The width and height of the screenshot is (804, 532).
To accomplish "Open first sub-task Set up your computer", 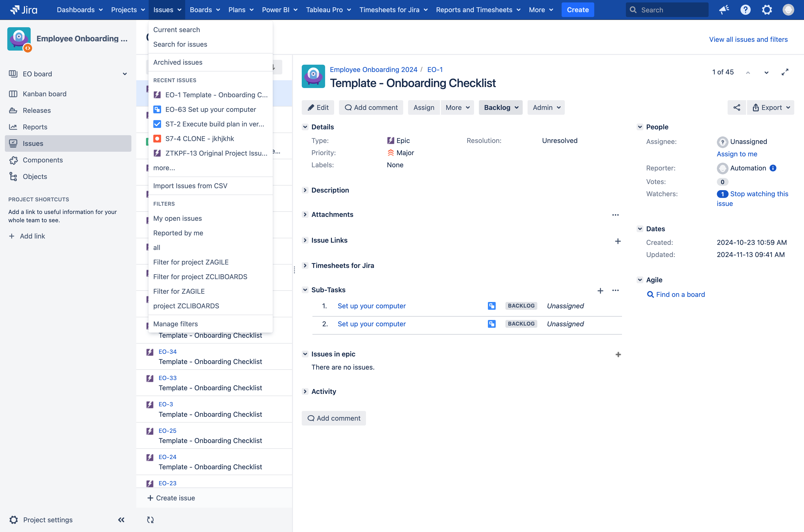I will [x=371, y=306].
